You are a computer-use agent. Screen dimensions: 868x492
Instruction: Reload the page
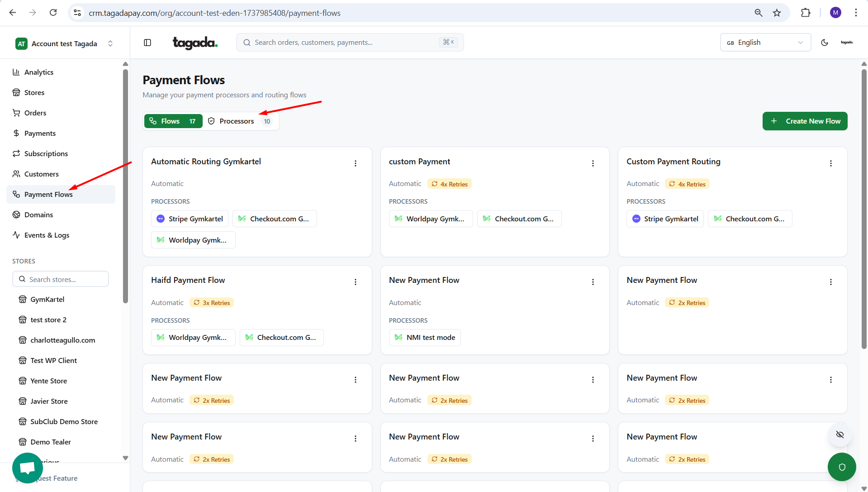53,13
